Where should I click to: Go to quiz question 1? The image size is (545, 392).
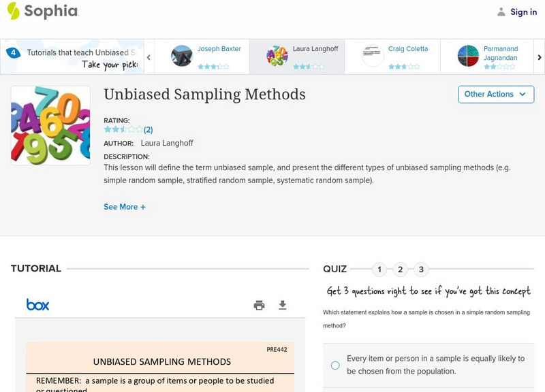[379, 269]
